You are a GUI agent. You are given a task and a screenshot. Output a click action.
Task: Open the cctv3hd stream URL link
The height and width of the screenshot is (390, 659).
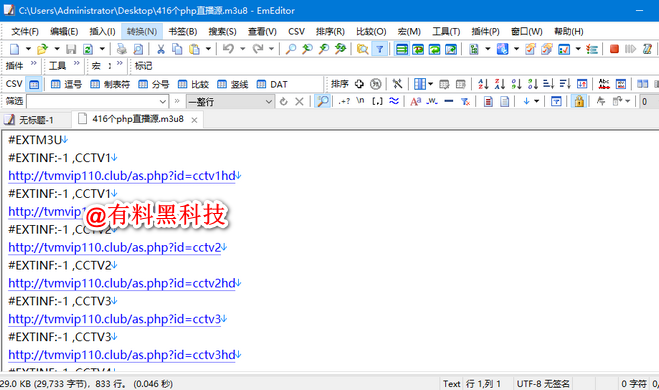[122, 355]
